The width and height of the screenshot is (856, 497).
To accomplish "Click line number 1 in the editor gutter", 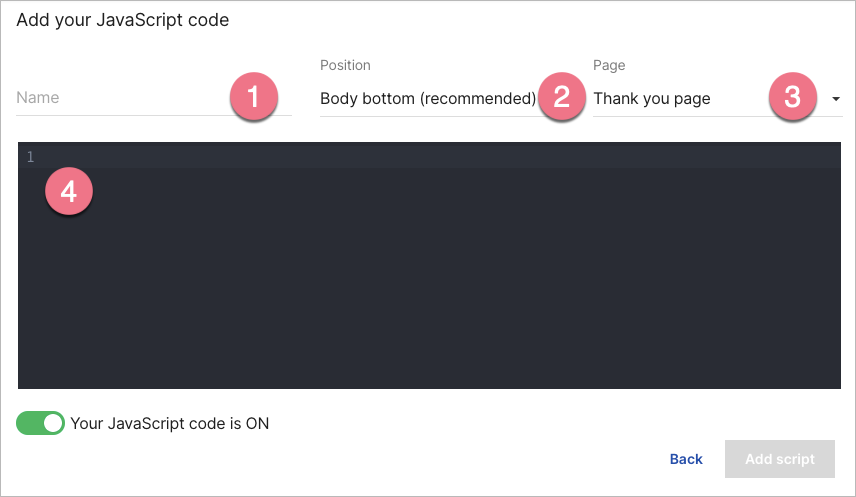I will (30, 157).
